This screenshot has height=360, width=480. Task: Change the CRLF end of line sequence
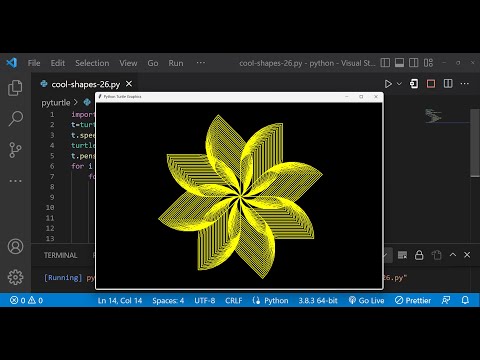[x=233, y=301]
